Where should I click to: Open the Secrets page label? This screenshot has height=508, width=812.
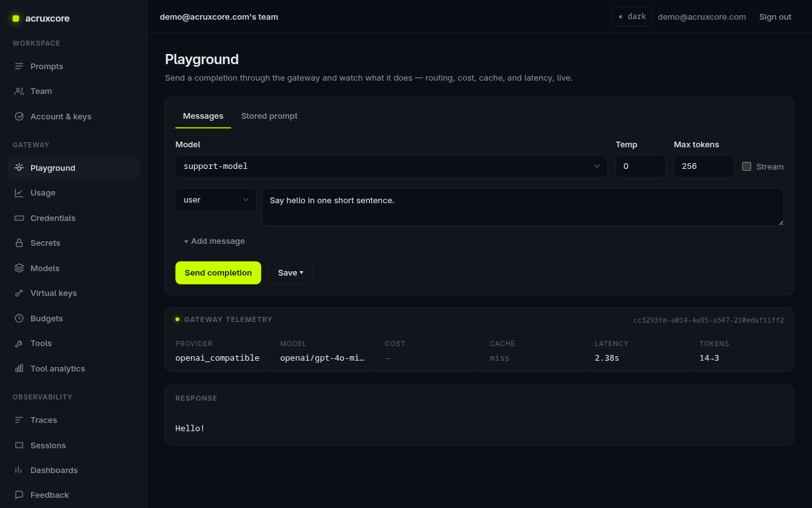(x=46, y=243)
